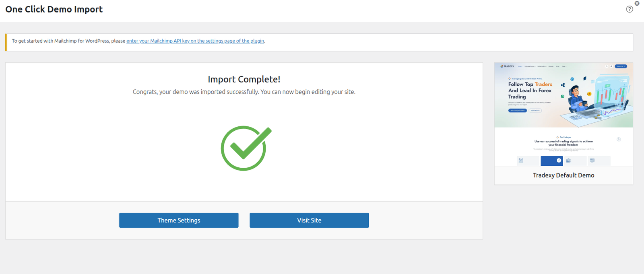This screenshot has width=644, height=274.
Task: Dismiss the page with the X icon
Action: click(x=637, y=3)
